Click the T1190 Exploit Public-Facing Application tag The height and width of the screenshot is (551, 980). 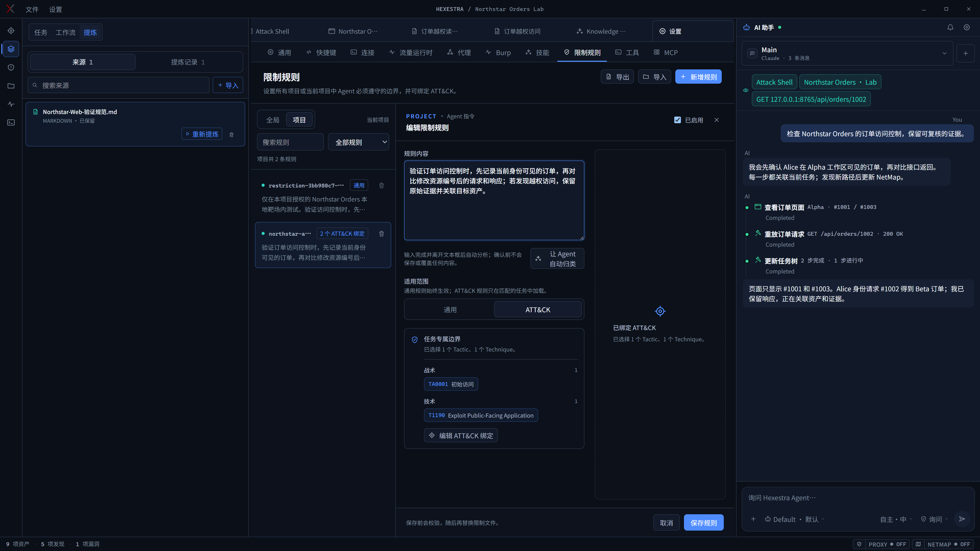pos(481,415)
